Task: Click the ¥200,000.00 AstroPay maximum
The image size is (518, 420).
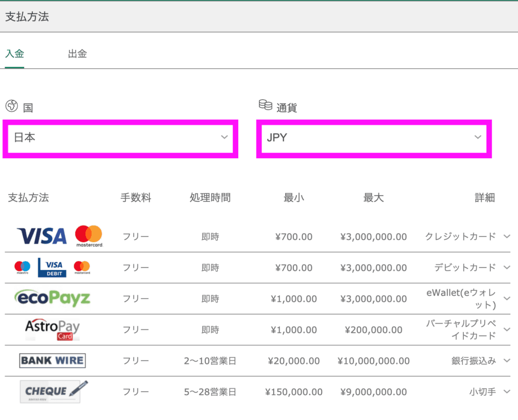Action: pos(374,330)
